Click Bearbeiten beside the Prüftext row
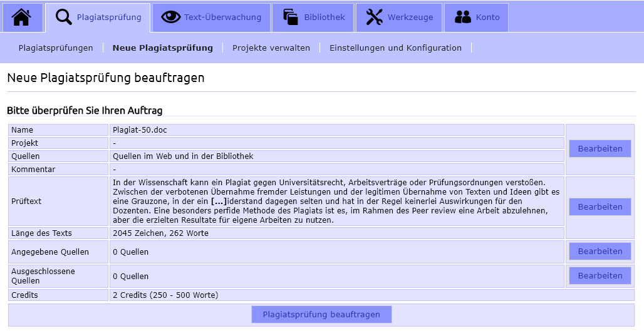644x331 pixels. coord(600,206)
